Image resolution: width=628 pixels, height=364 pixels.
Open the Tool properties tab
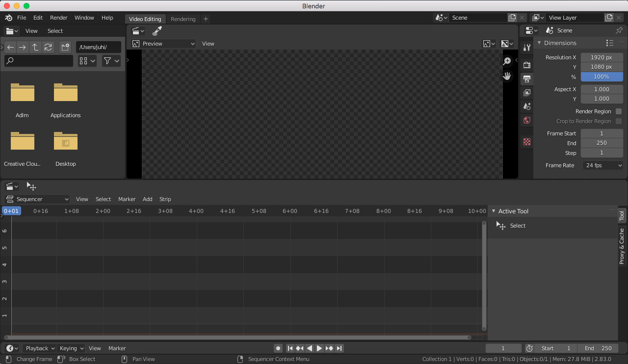pyautogui.click(x=526, y=47)
